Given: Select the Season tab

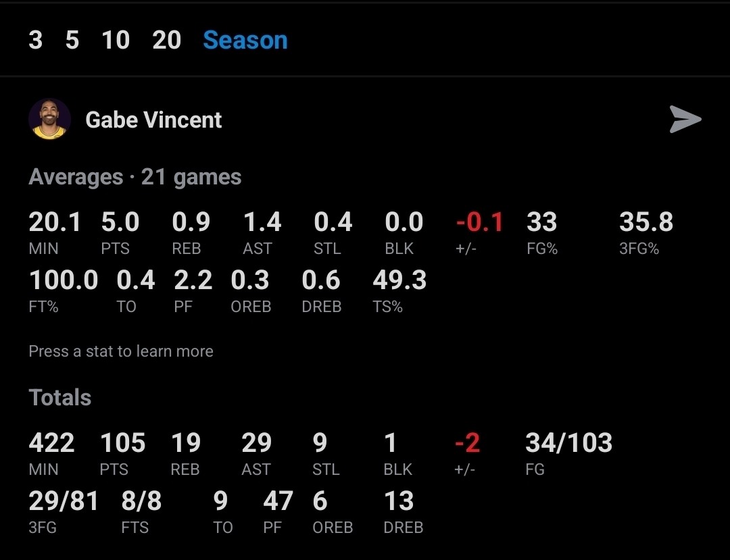Looking at the screenshot, I should point(245,41).
